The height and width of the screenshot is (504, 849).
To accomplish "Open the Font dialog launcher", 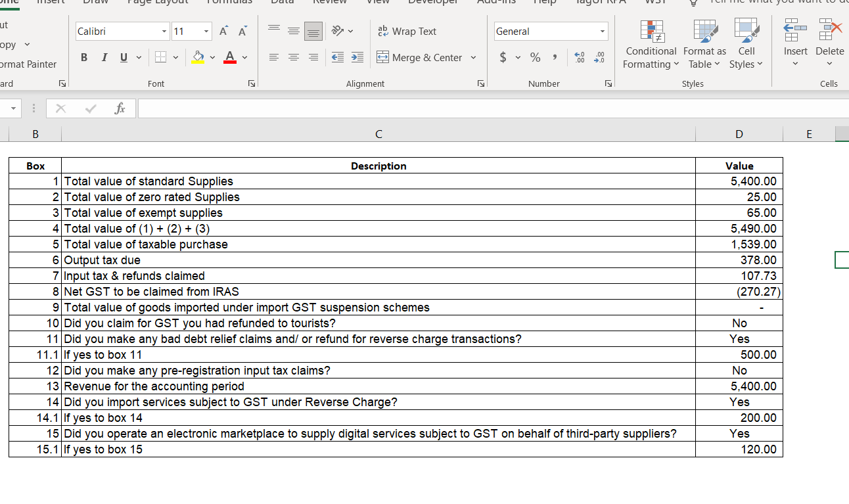I will point(251,84).
